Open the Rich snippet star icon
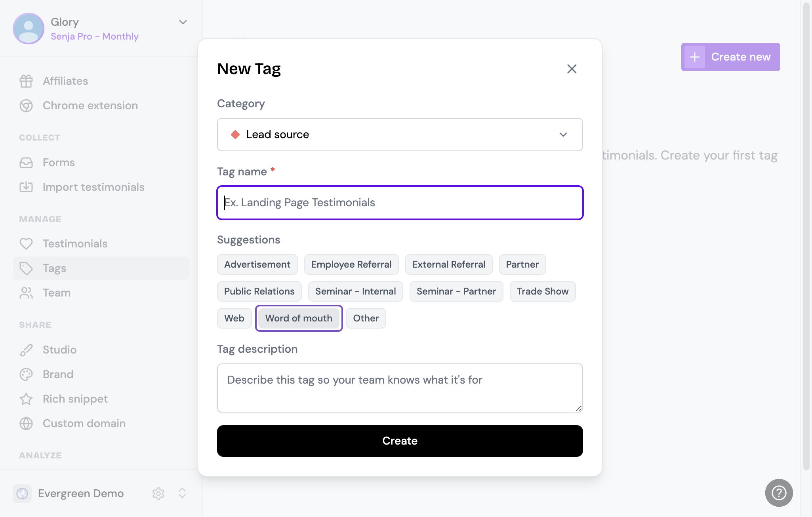812x517 pixels. tap(26, 399)
